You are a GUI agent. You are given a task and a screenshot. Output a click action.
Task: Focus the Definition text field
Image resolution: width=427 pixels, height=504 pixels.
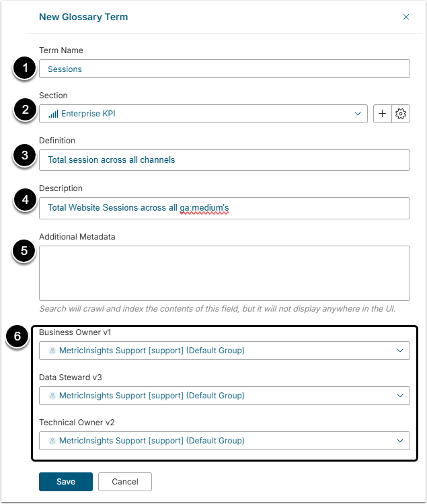(224, 159)
